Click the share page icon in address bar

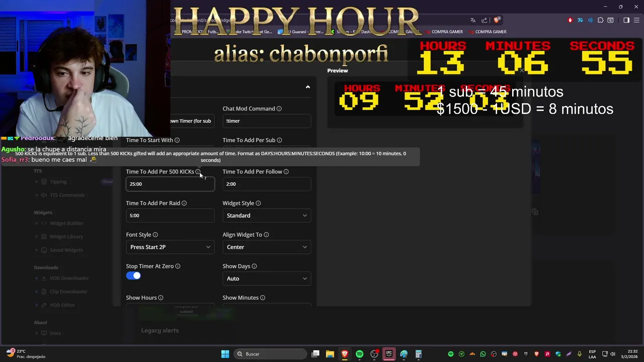[485, 20]
